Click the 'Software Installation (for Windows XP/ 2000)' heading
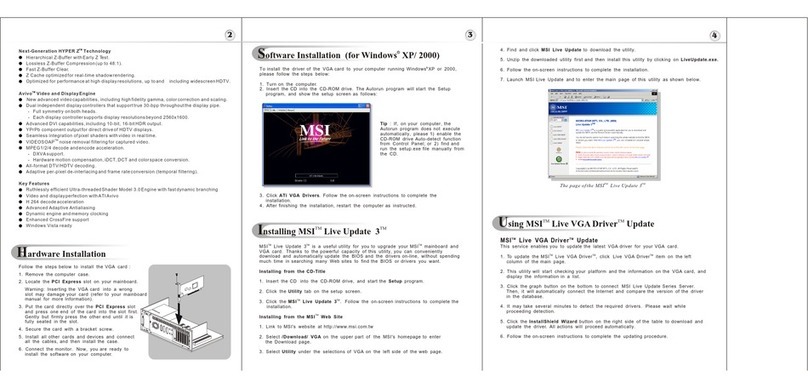The width and height of the screenshot is (808, 388). [x=349, y=55]
